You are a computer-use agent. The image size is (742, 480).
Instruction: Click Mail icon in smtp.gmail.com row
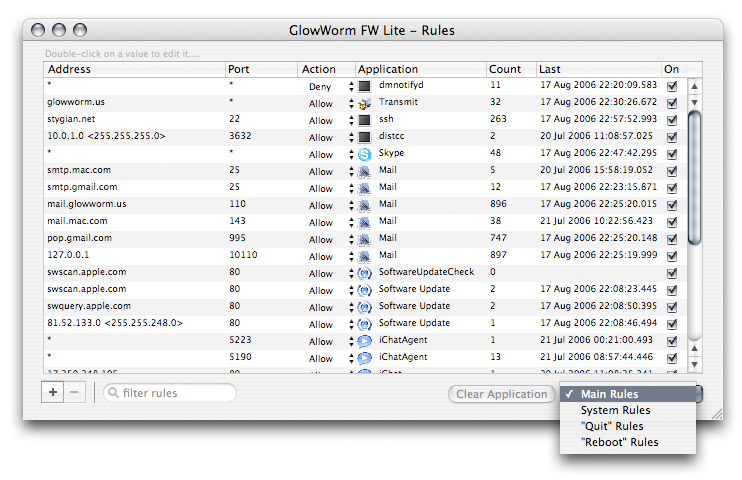pos(364,188)
